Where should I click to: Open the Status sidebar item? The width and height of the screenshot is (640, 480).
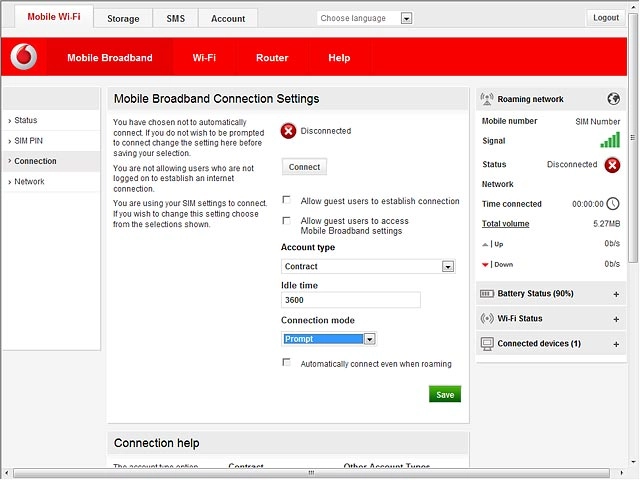pos(51,120)
